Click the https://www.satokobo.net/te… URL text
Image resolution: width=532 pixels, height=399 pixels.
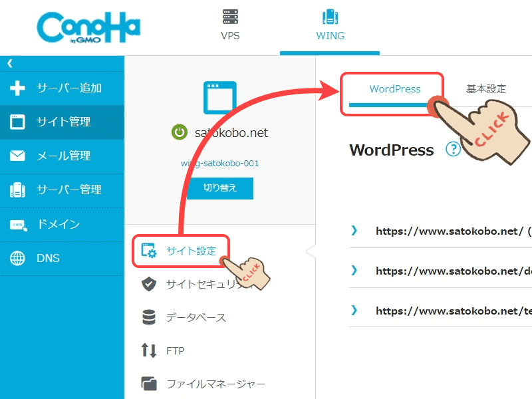click(x=454, y=311)
